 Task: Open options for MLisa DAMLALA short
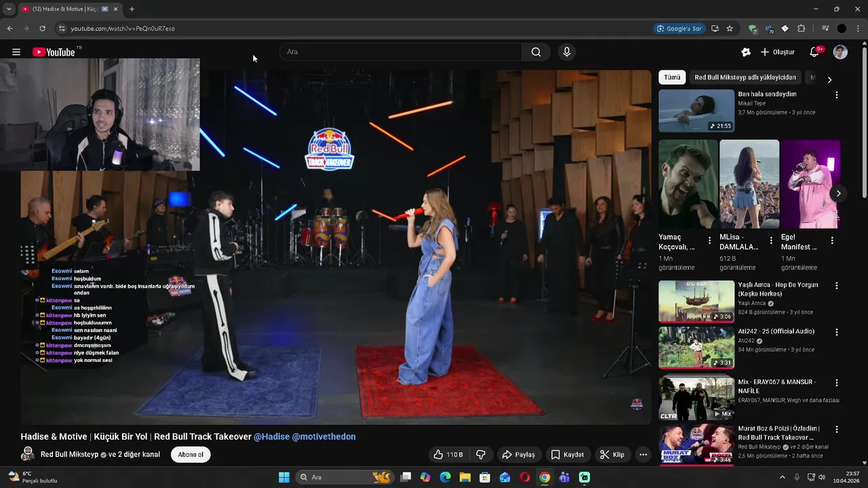point(771,241)
